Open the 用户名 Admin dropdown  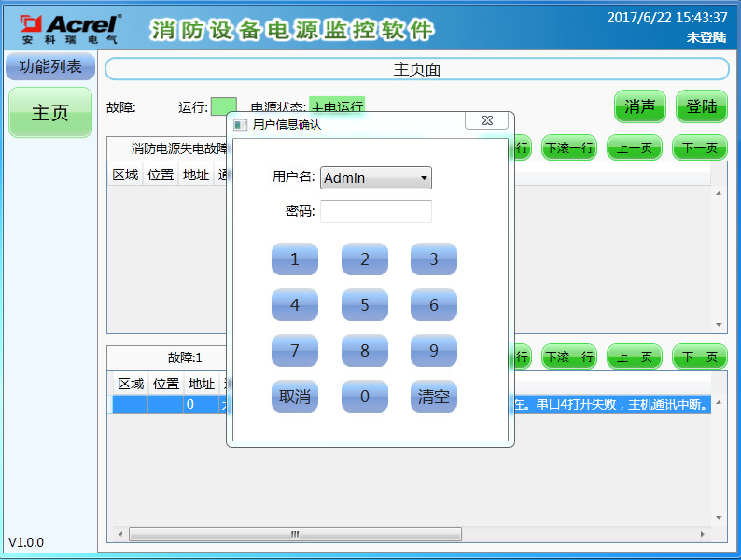(x=375, y=178)
